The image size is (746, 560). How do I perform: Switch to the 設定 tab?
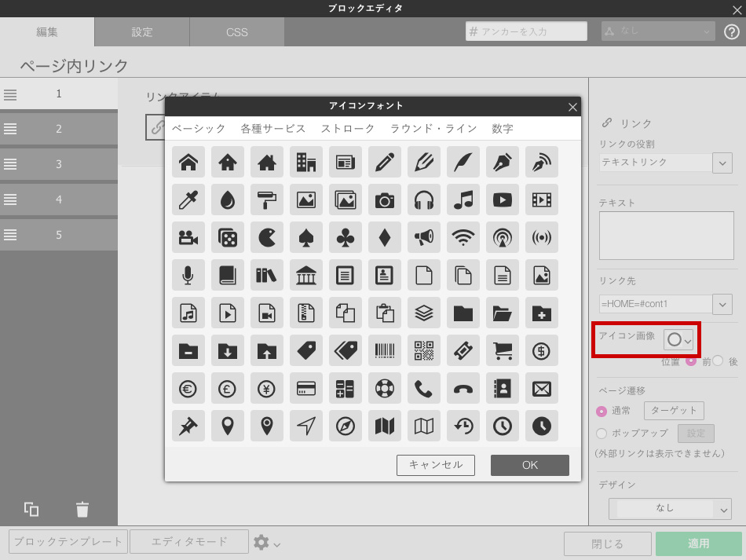[142, 32]
